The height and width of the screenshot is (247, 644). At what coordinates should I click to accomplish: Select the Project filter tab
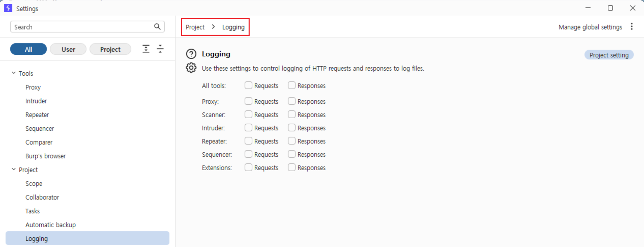tap(110, 49)
